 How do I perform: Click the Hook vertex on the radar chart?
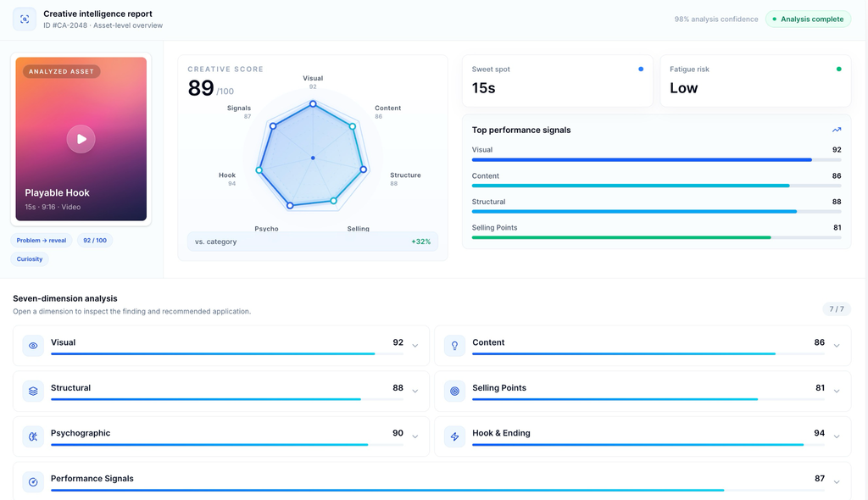[259, 170]
